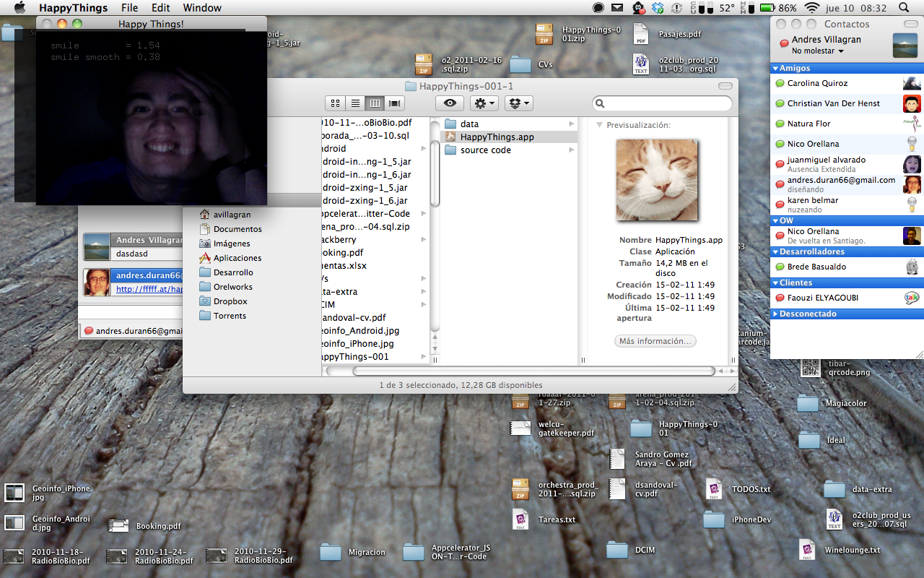This screenshot has height=578, width=924.
Task: Select contact juanmiguel alvarado
Action: point(847,164)
